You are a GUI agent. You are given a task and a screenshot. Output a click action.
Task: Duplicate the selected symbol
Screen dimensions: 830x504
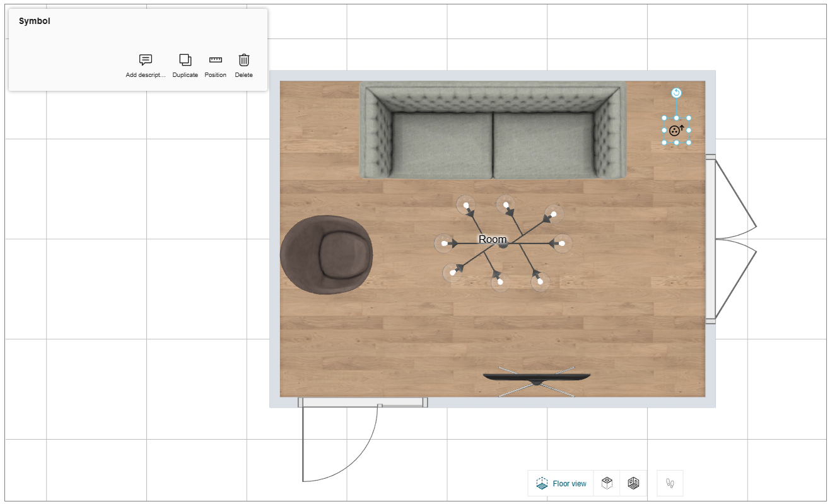pos(185,61)
